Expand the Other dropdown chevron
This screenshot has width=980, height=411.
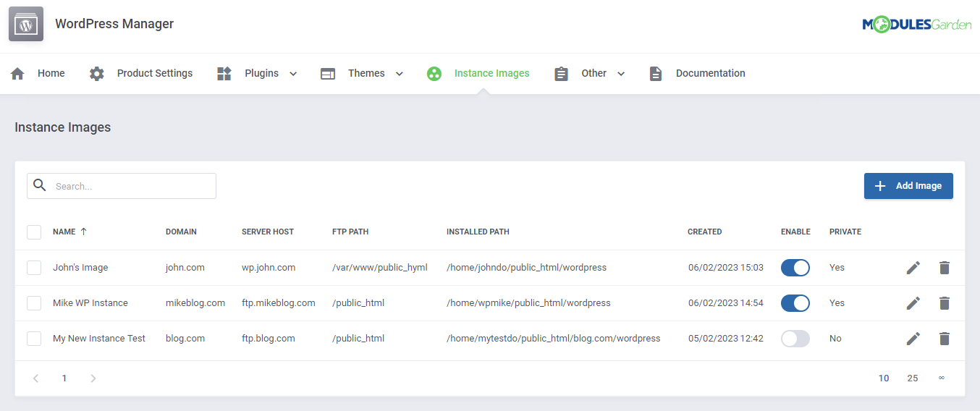click(x=621, y=74)
